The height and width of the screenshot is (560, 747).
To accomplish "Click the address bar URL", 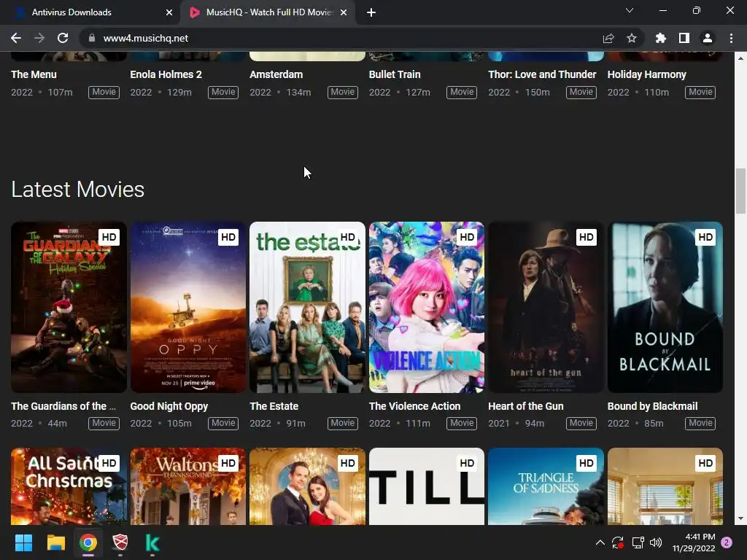I will click(146, 38).
